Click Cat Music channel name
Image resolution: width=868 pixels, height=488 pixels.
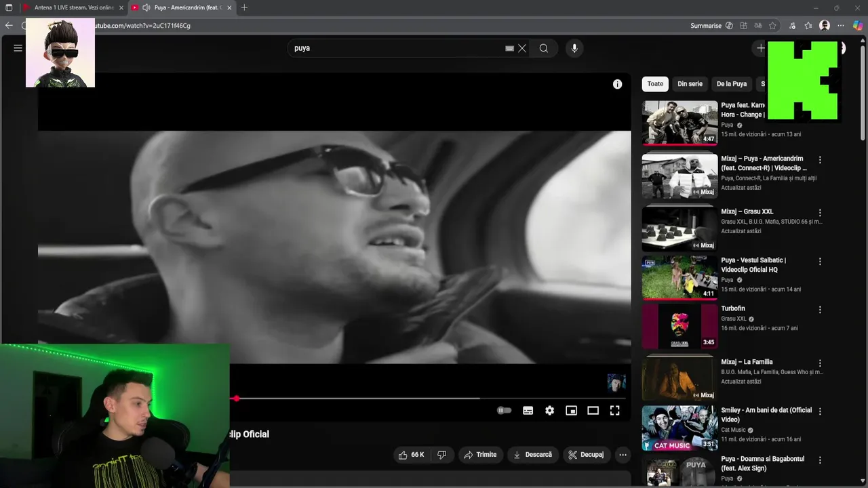[733, 430]
